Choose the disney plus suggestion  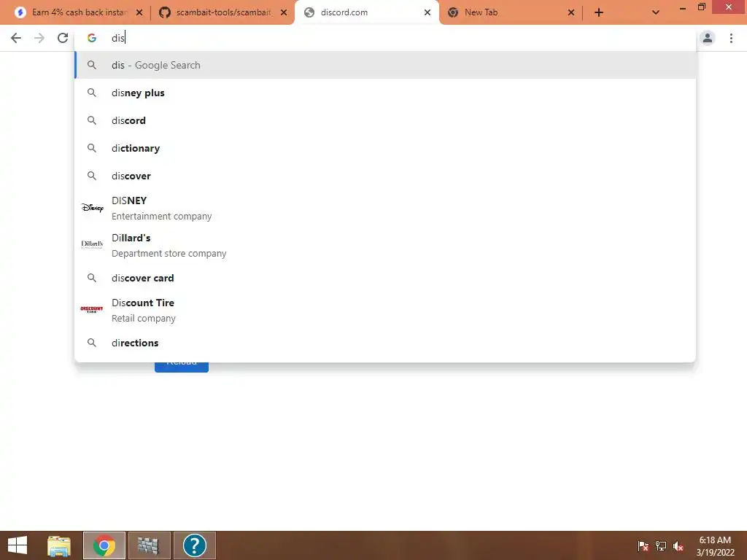coord(385,93)
